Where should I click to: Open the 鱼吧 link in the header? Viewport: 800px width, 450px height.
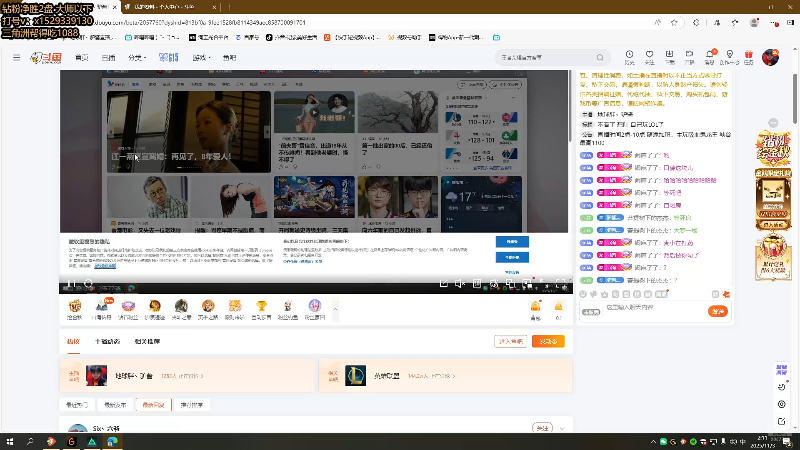(x=230, y=58)
